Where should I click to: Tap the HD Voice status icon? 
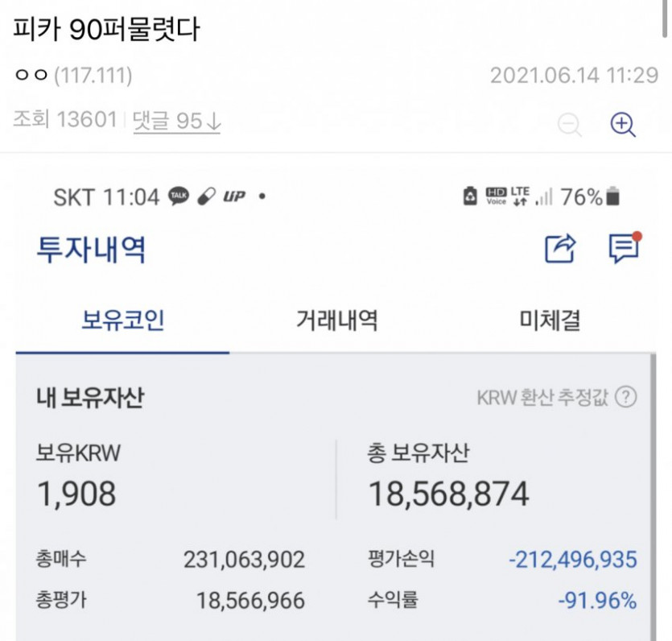pos(497,196)
